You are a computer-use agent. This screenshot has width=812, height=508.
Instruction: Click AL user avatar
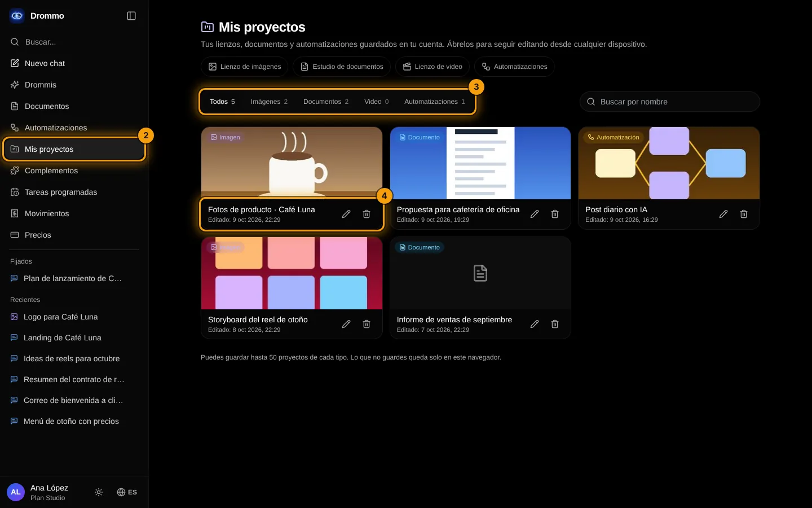click(x=16, y=492)
